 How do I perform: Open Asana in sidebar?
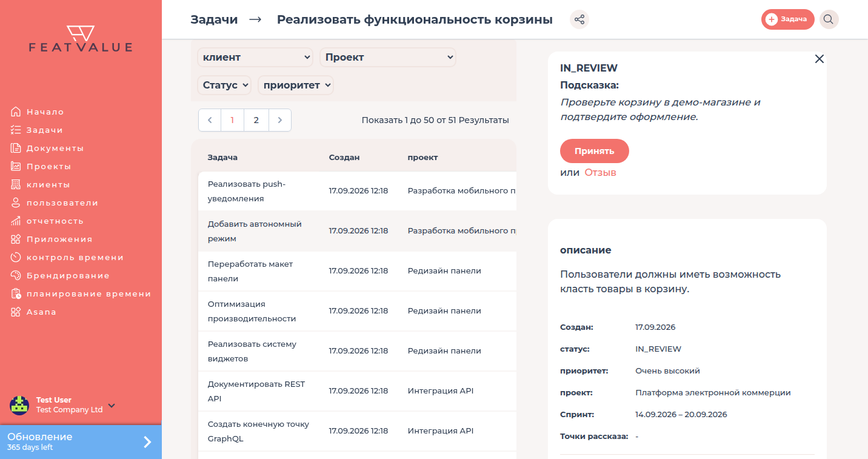pyautogui.click(x=41, y=312)
